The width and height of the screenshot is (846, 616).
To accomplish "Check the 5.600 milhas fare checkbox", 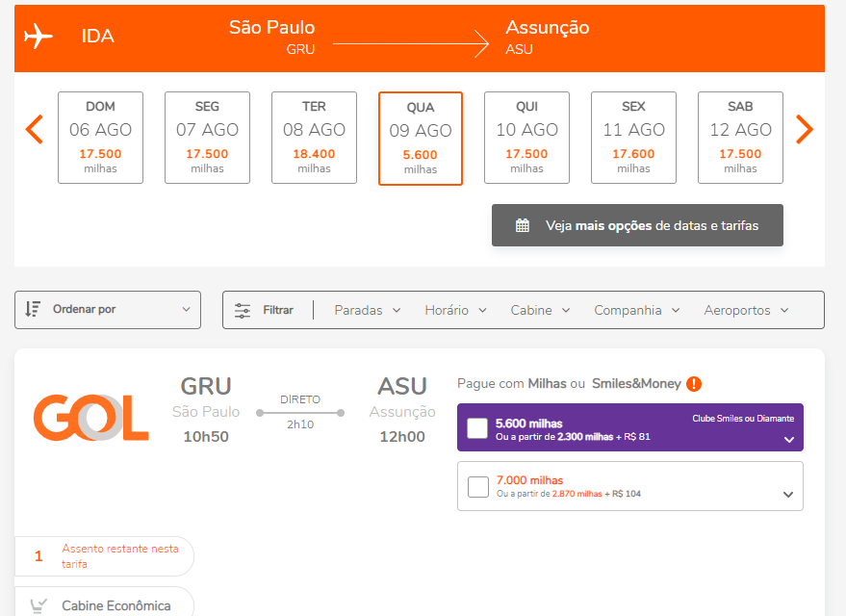I will click(x=477, y=426).
